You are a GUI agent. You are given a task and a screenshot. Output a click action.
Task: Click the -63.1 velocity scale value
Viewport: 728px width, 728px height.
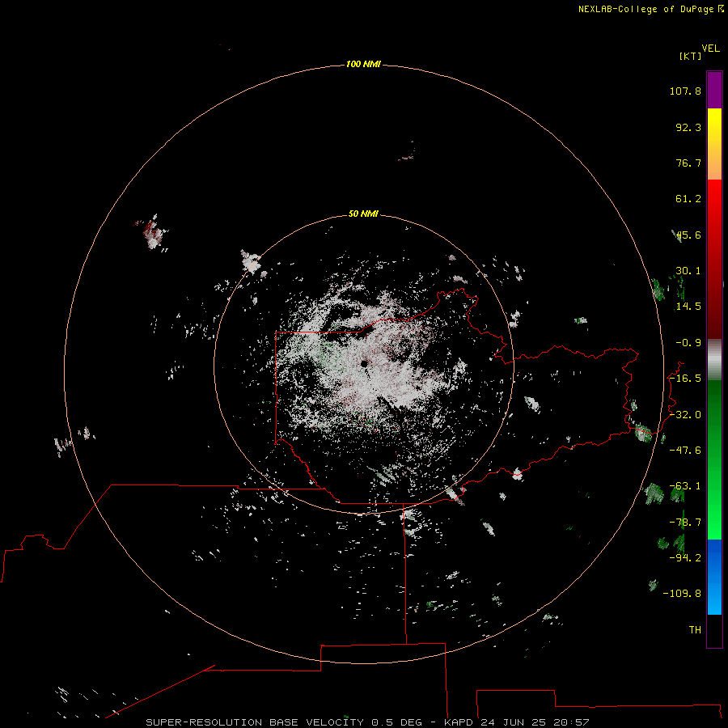tap(685, 486)
